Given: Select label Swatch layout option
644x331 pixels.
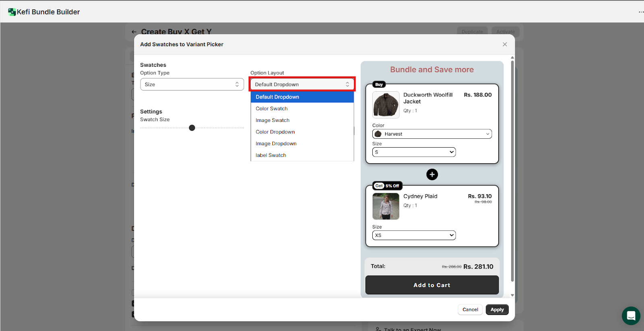Looking at the screenshot, I should coord(271,155).
